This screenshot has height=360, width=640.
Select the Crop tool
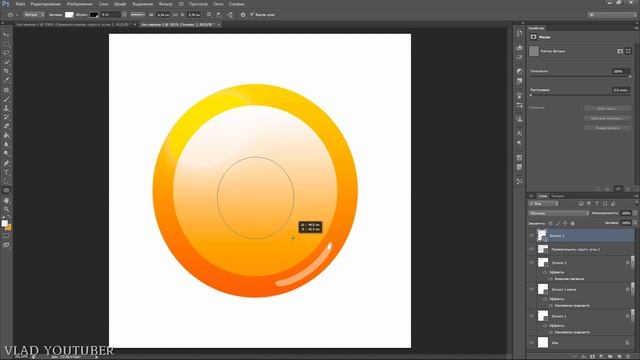tap(6, 71)
